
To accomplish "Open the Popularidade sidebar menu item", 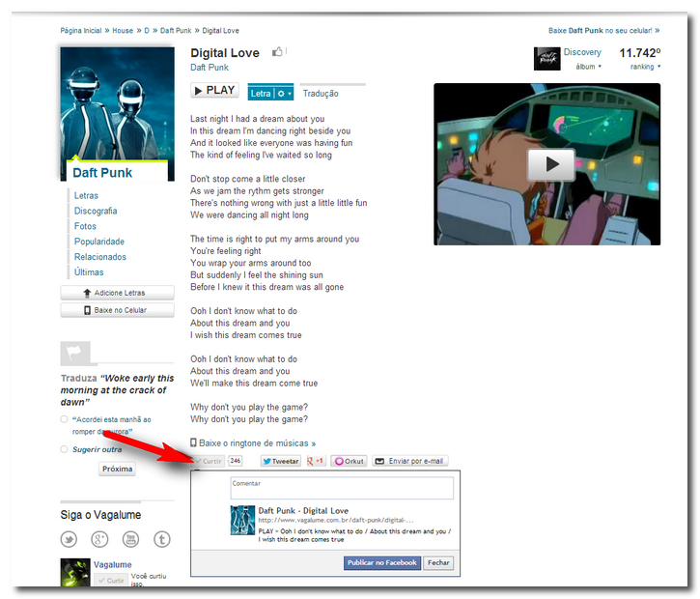I will tap(99, 242).
